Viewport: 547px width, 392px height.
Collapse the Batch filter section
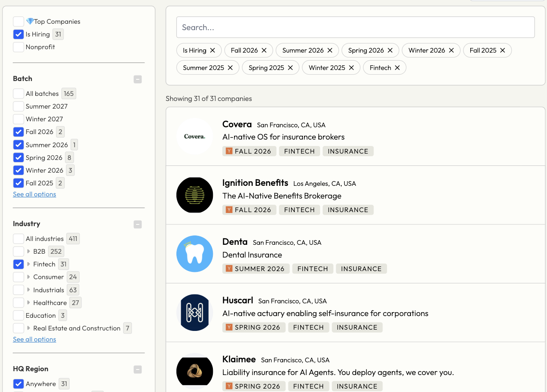pos(138,79)
